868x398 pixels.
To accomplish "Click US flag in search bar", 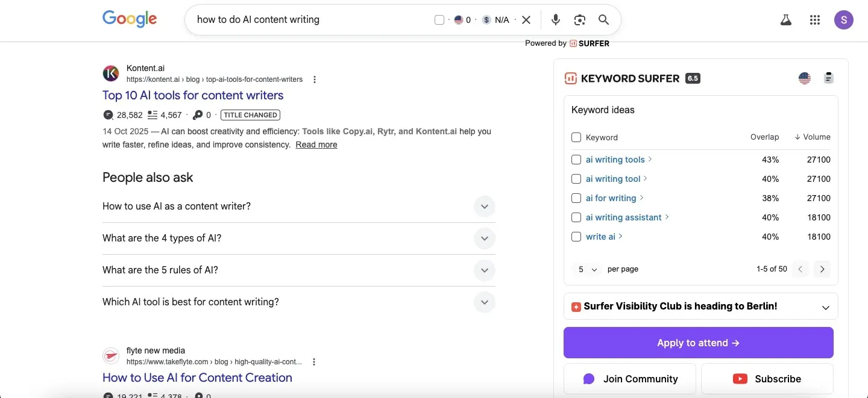I will (x=459, y=20).
